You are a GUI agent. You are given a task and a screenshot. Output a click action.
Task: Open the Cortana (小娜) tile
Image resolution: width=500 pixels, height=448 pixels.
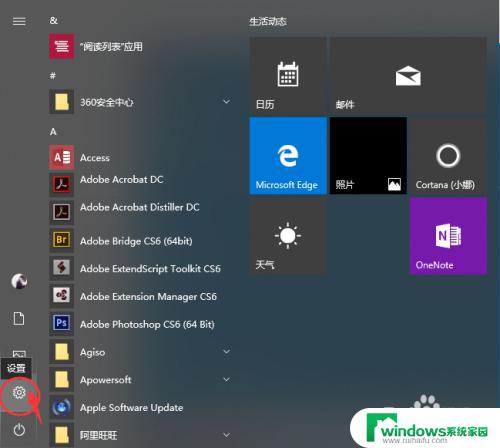coord(448,156)
